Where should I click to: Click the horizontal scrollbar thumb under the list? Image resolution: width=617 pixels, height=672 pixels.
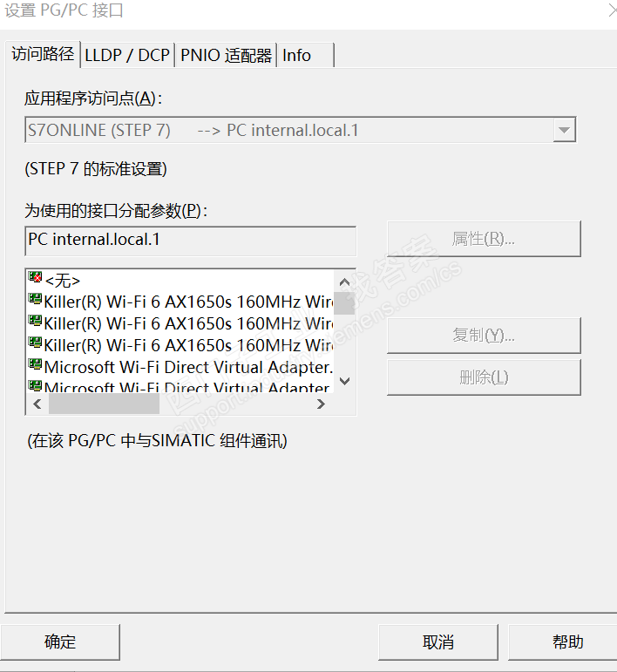[104, 404]
